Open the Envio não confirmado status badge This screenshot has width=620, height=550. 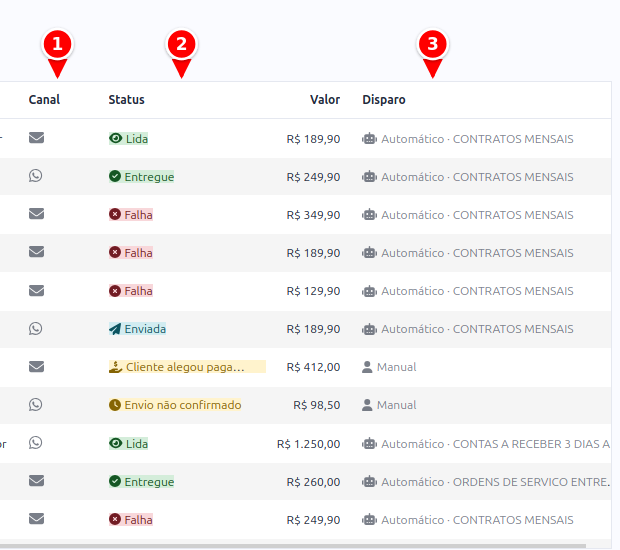coord(175,405)
